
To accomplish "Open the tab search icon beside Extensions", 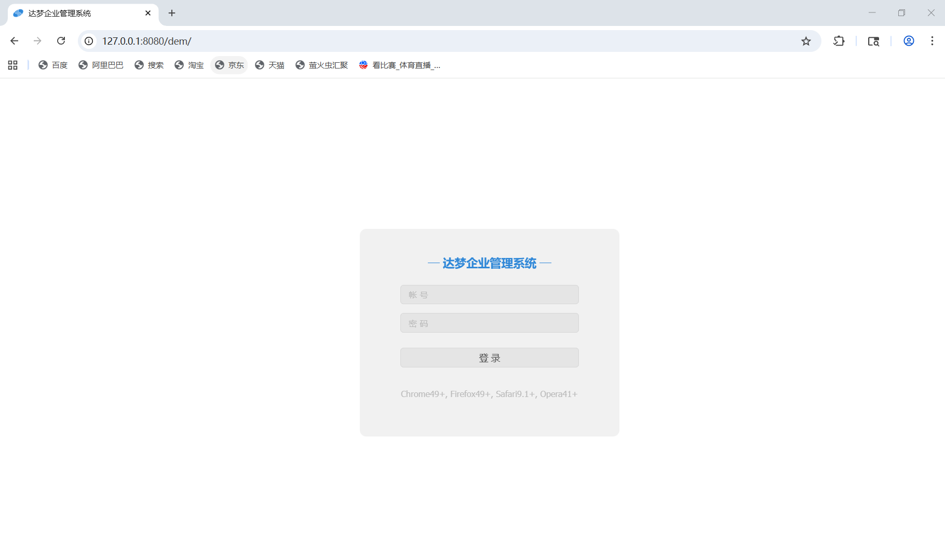I will [873, 41].
